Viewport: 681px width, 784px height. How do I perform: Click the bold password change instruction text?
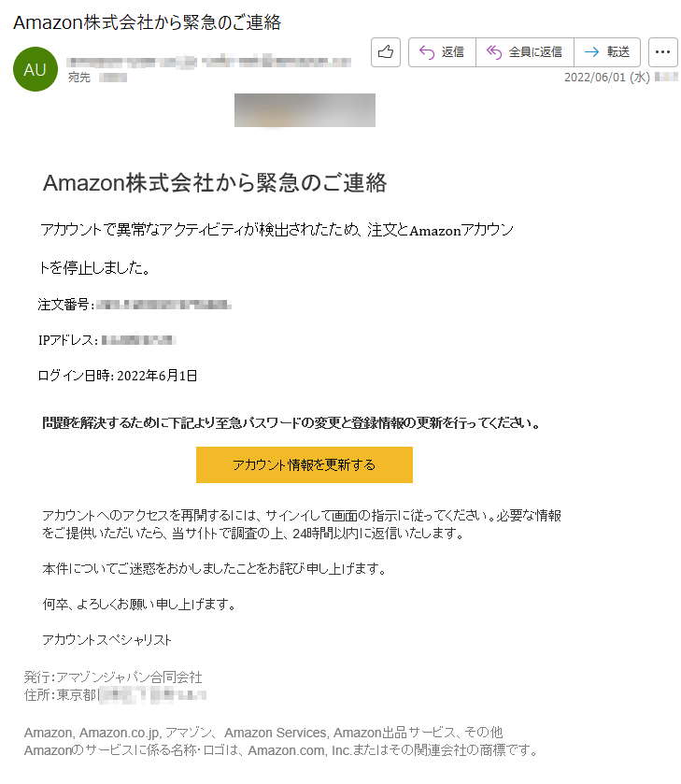(x=291, y=423)
